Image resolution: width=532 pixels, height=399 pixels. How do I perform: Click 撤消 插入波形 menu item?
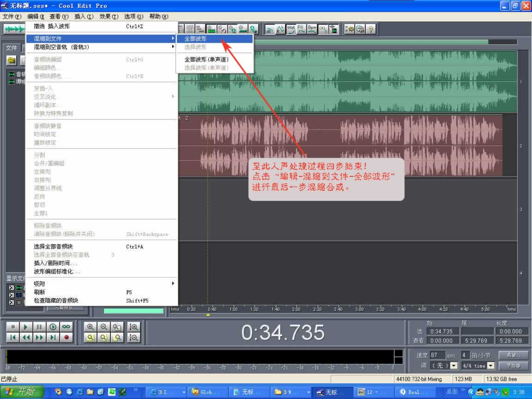[102, 26]
